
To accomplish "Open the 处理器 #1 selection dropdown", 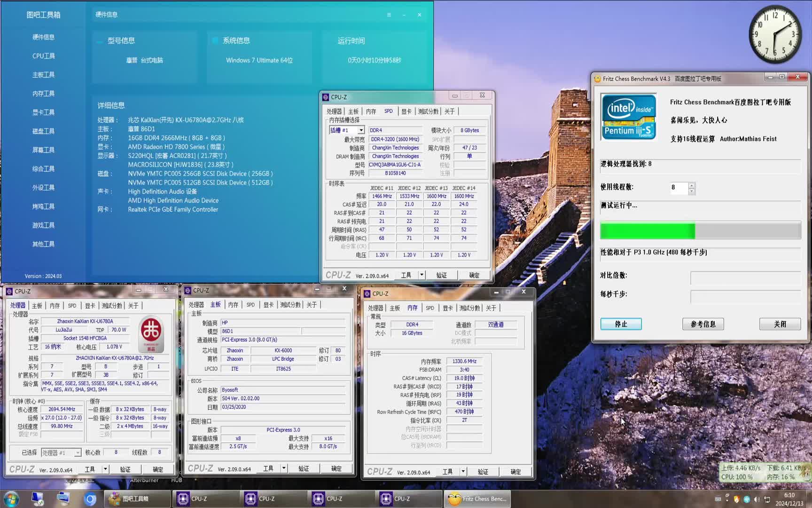I will click(x=77, y=452).
